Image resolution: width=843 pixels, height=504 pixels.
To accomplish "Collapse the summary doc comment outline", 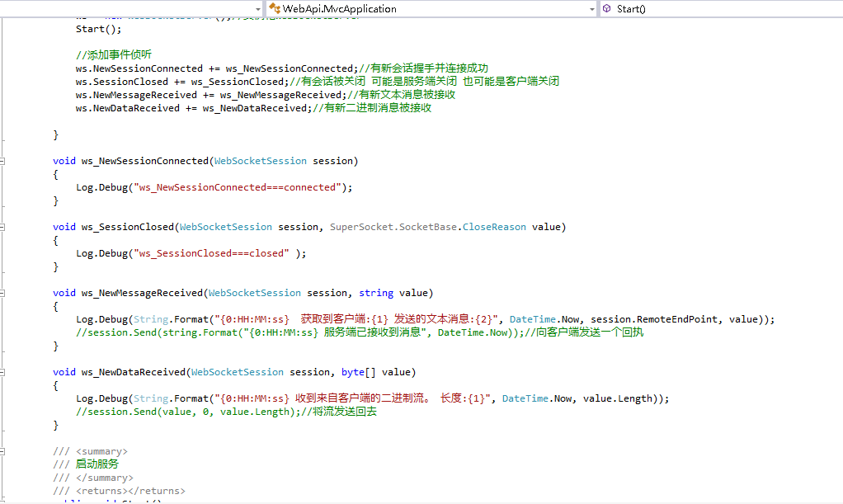I will coord(2,451).
